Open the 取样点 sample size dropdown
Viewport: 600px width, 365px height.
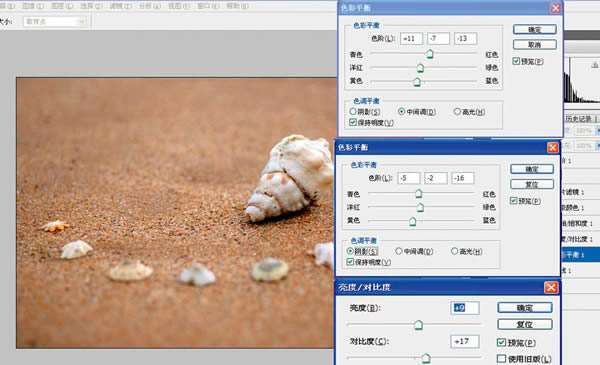coord(55,22)
